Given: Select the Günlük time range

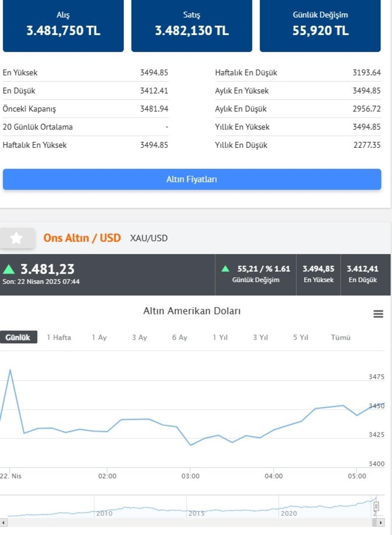Looking at the screenshot, I should point(18,337).
